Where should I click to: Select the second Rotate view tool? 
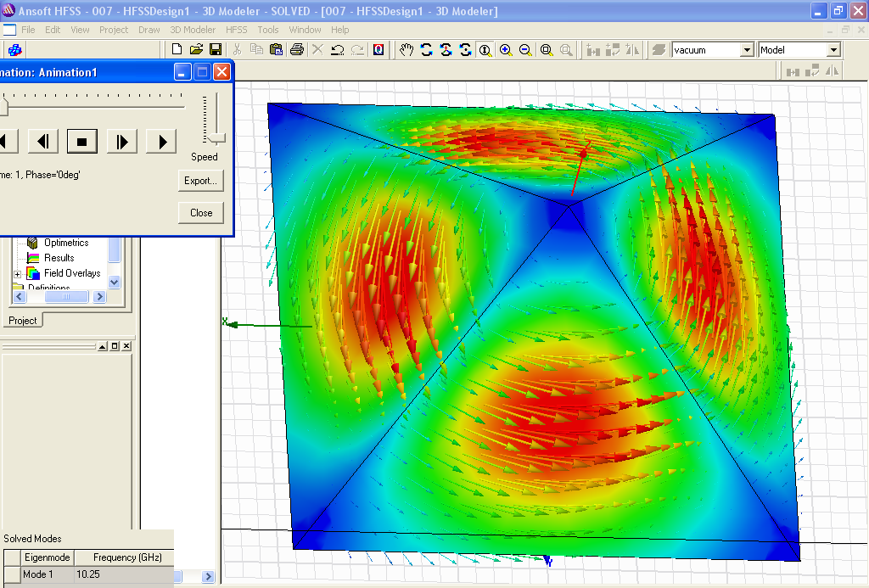(x=446, y=50)
